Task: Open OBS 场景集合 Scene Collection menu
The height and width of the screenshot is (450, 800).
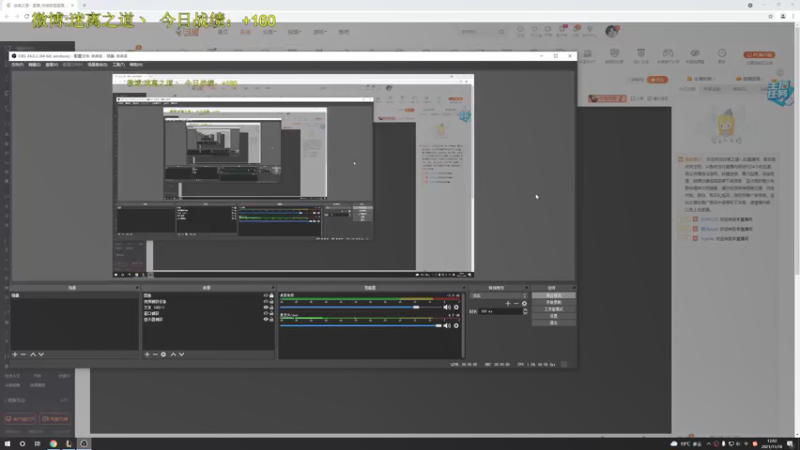Action: coord(97,65)
